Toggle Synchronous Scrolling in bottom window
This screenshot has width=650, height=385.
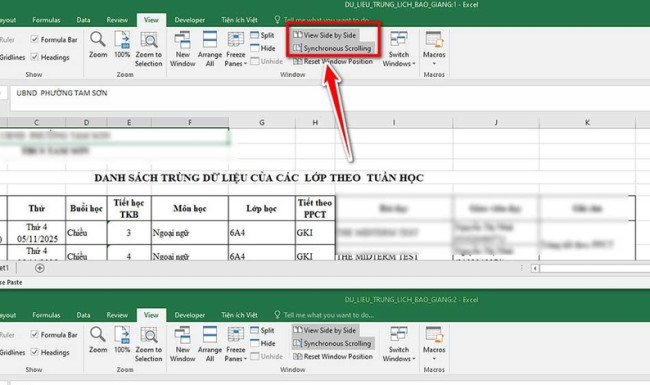pos(332,343)
